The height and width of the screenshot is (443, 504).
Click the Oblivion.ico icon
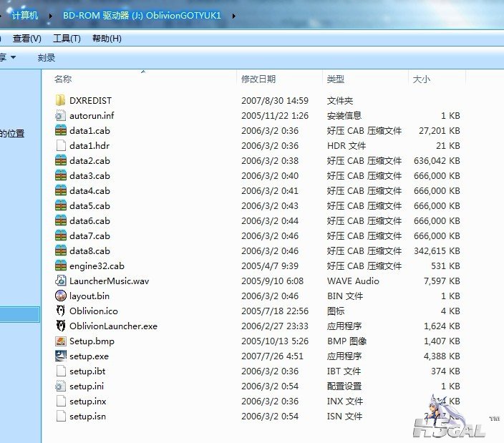click(x=60, y=311)
